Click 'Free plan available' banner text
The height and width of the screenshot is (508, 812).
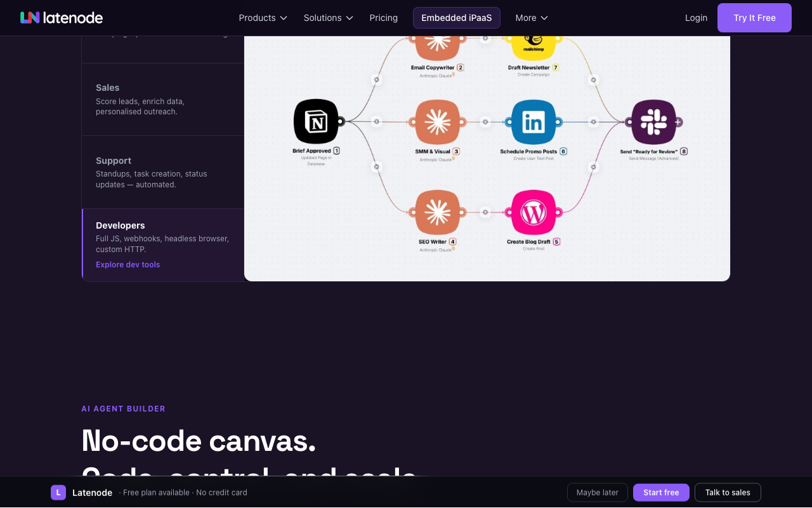point(156,493)
